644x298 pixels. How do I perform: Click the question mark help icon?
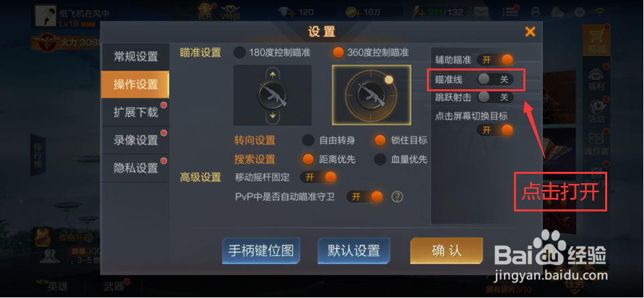click(396, 197)
